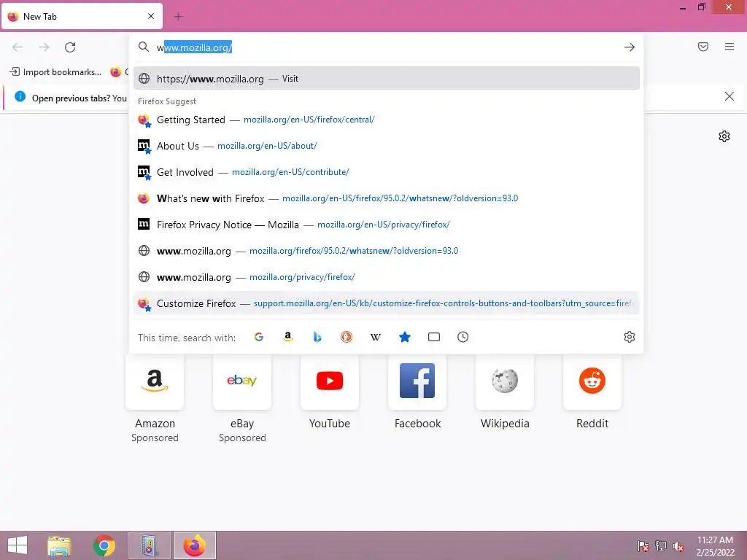Image resolution: width=747 pixels, height=560 pixels.
Task: Select the Getting Started suggestion
Action: click(387, 120)
